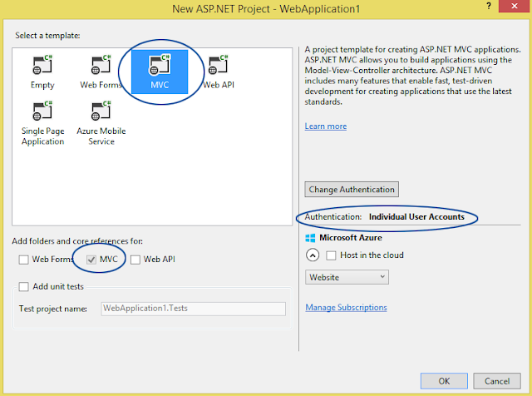Viewport: 532px width, 396px height.
Task: Check the Add unit tests box
Action: pyautogui.click(x=24, y=287)
